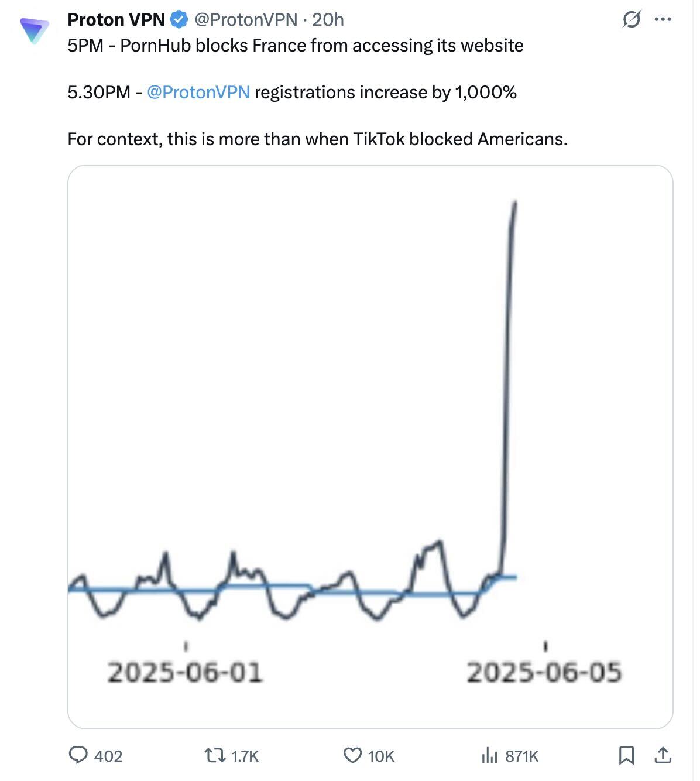This screenshot has height=781, width=700.
Task: Click the 10K likes number
Action: click(381, 756)
